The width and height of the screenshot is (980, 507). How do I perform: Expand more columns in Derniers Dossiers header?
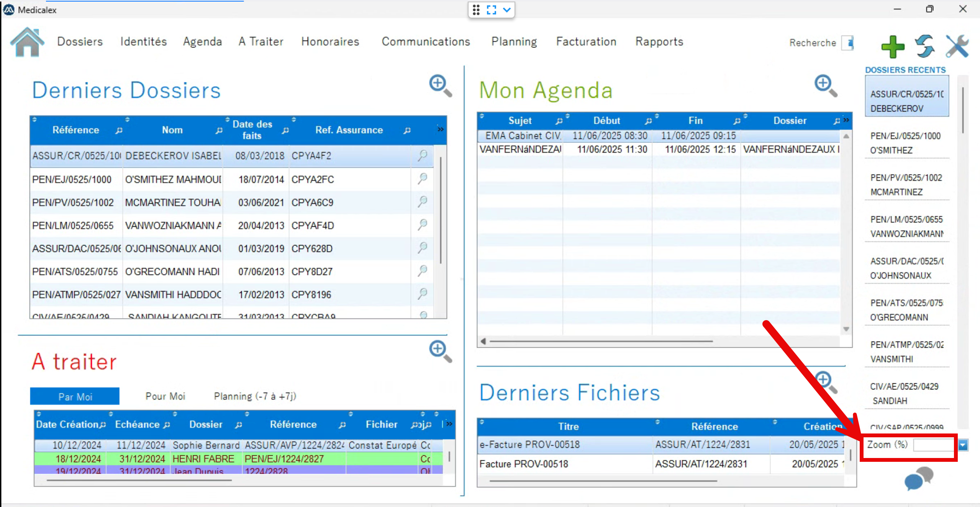pyautogui.click(x=441, y=129)
